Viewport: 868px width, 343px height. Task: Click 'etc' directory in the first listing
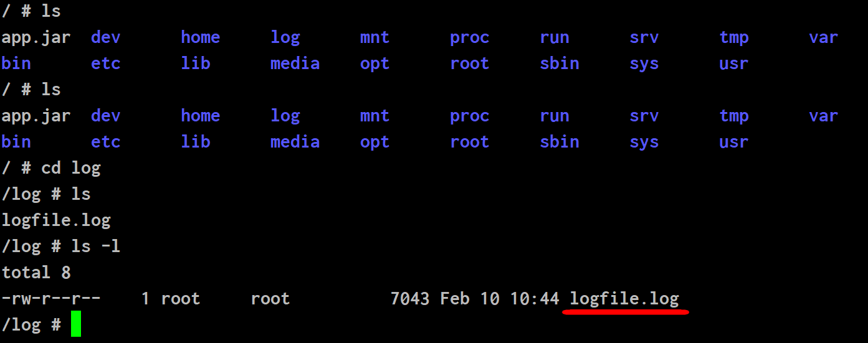coord(106,63)
